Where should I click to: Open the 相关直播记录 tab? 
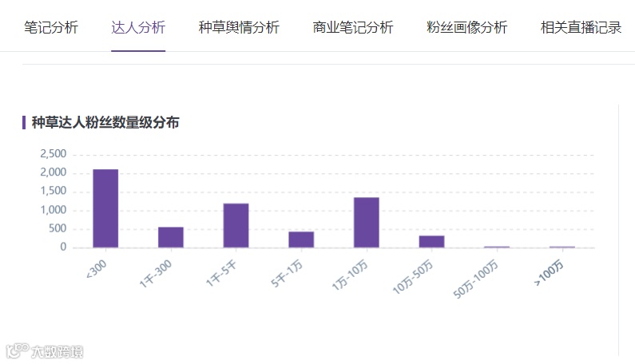581,27
